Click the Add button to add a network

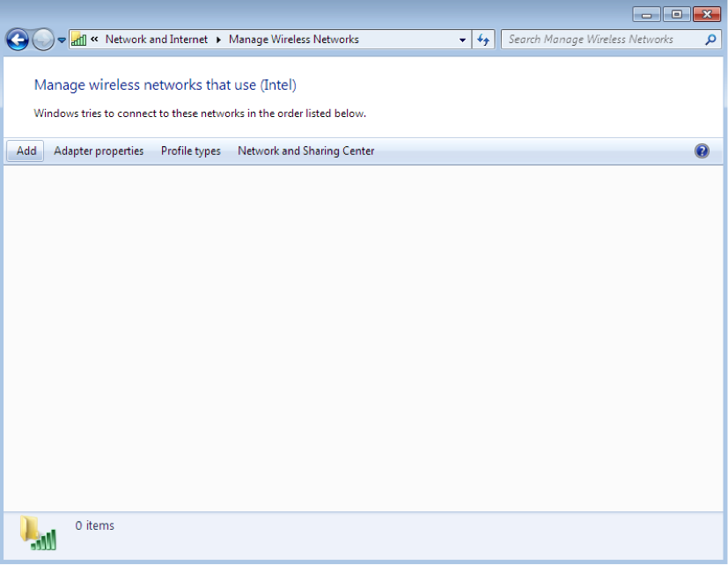coord(24,150)
